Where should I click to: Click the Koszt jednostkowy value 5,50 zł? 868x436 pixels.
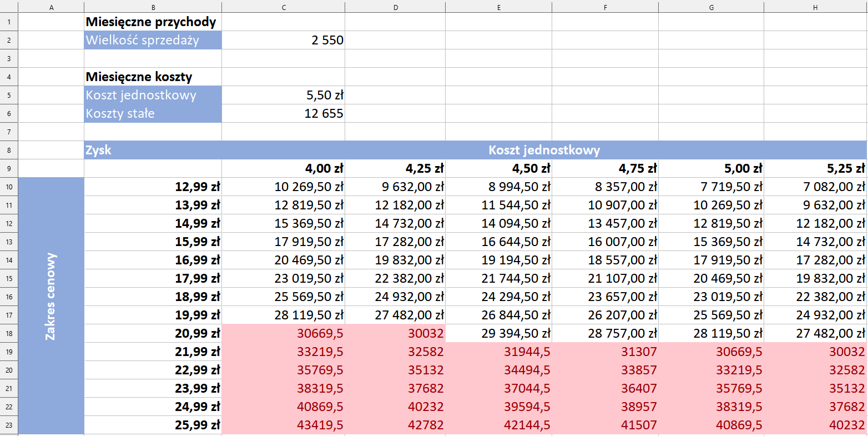(284, 95)
